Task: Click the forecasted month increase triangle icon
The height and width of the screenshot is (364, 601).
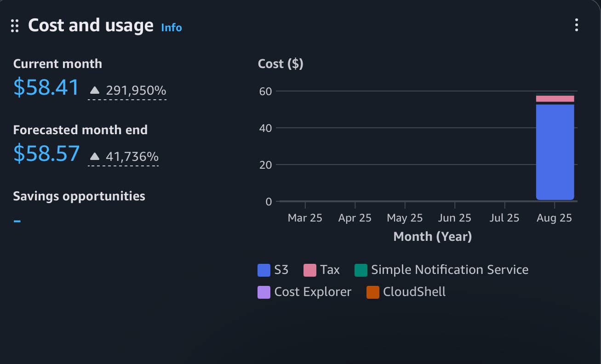Action: tap(95, 157)
